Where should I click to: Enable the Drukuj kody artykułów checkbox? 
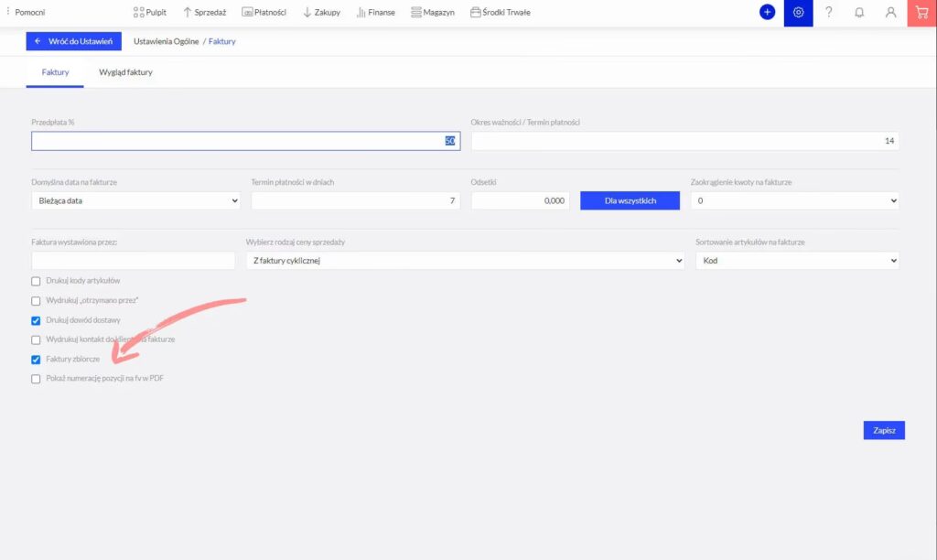(x=37, y=281)
